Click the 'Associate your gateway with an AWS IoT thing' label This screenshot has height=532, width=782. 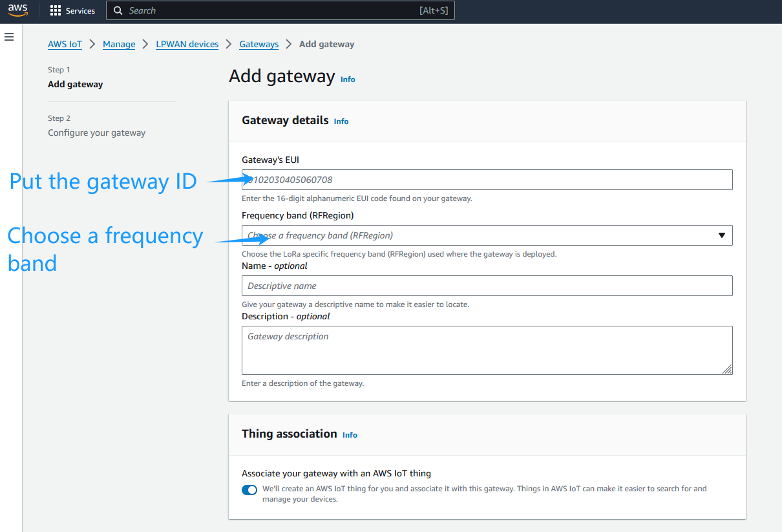point(336,473)
